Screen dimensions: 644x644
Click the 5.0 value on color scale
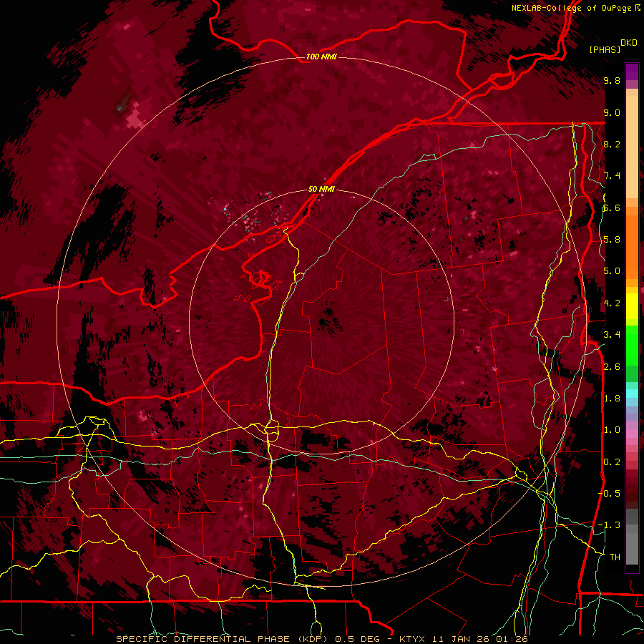click(x=612, y=271)
